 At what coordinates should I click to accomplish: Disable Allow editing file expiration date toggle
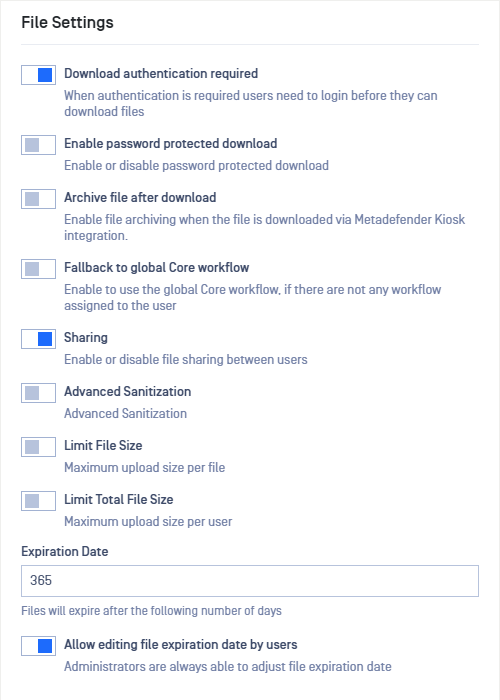38,646
